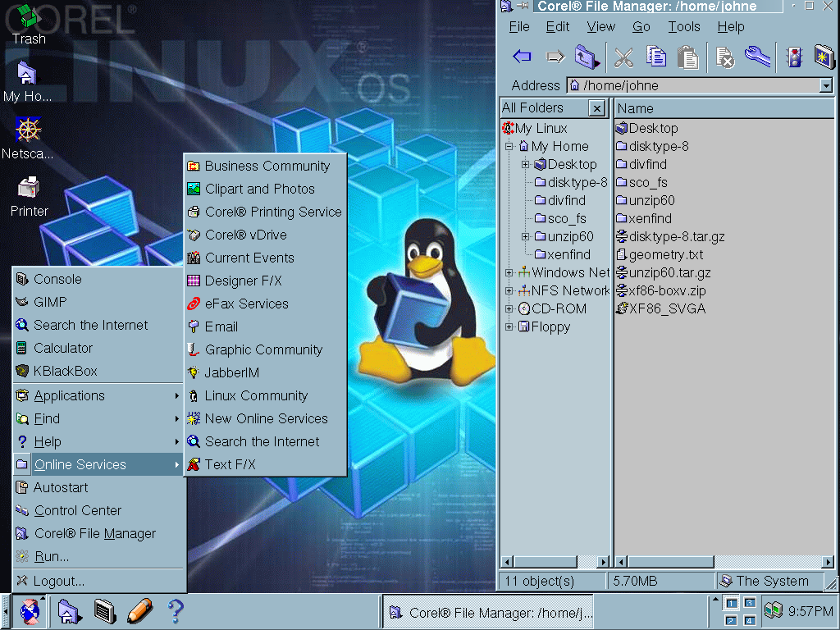Click File Manager button in the taskbar
This screenshot has height=630, width=840.
[x=489, y=612]
